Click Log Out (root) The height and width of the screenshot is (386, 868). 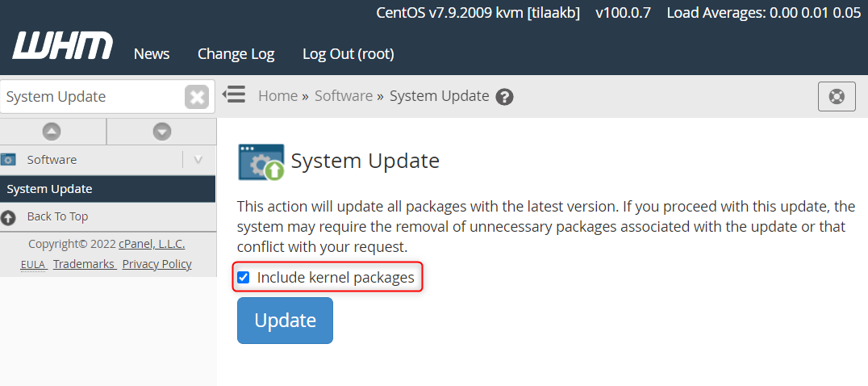(x=348, y=54)
